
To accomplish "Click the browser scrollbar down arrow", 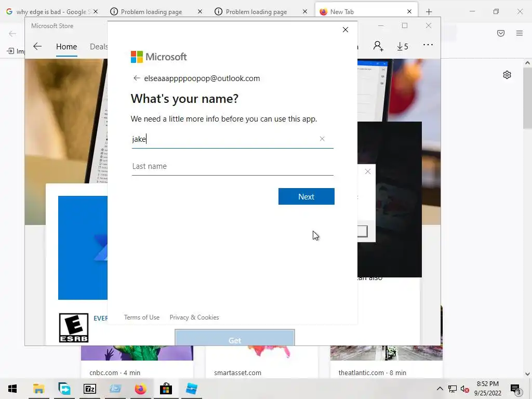I will click(x=527, y=374).
